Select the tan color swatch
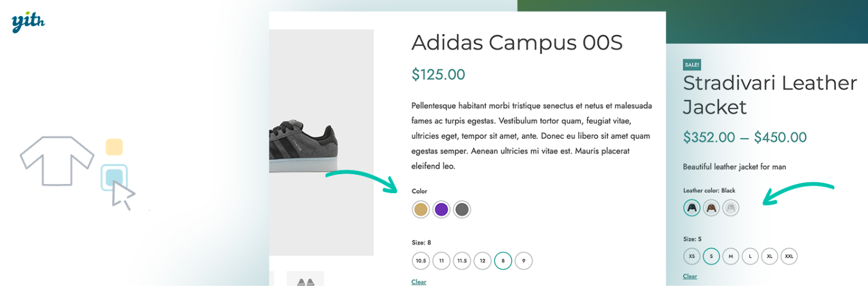This screenshot has height=295, width=868. coord(421,210)
